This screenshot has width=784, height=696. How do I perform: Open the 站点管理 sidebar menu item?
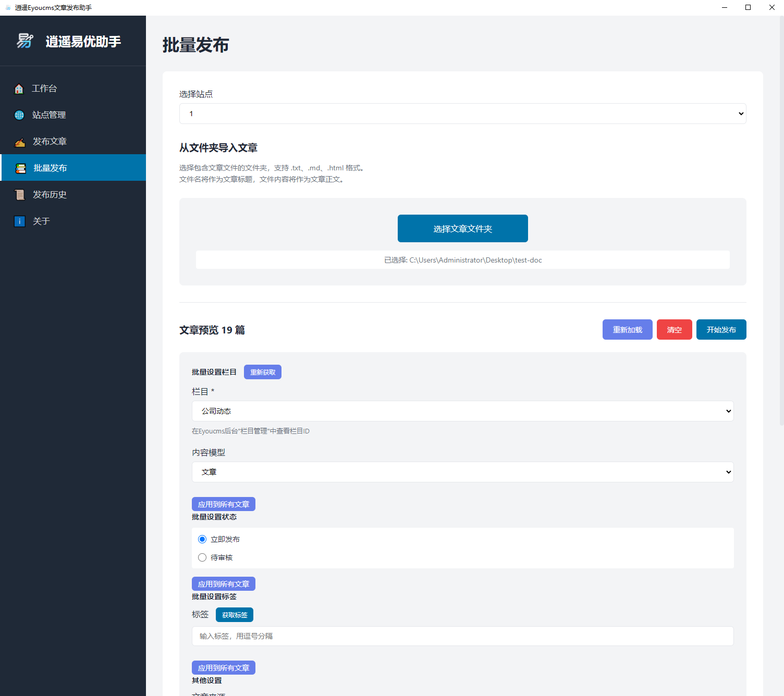[x=49, y=115]
